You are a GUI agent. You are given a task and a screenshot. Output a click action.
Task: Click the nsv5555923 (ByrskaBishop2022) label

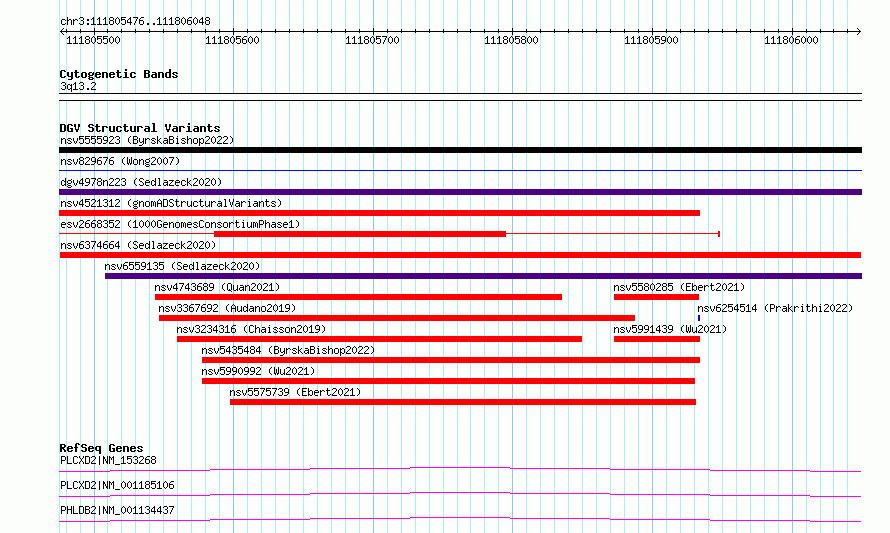tap(147, 140)
